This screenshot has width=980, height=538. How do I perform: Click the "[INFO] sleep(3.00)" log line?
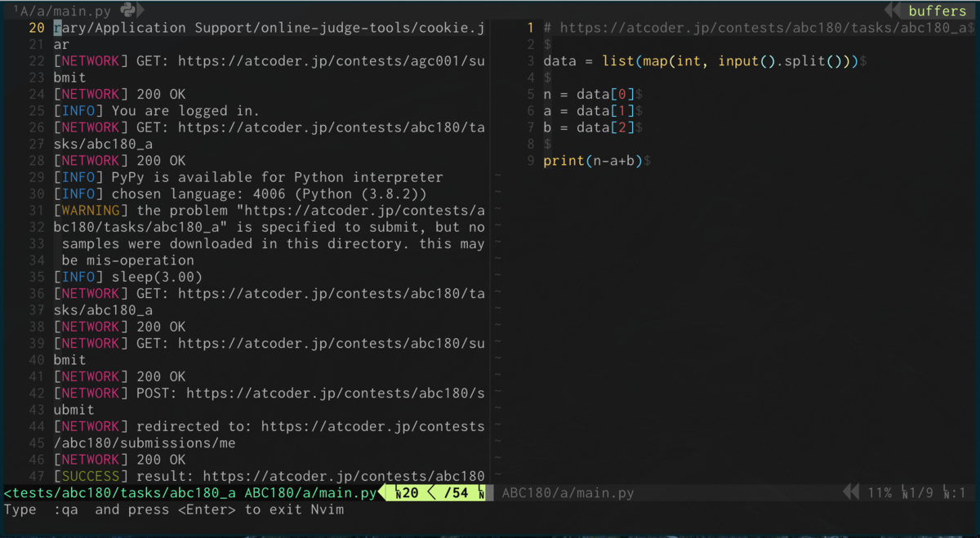128,277
